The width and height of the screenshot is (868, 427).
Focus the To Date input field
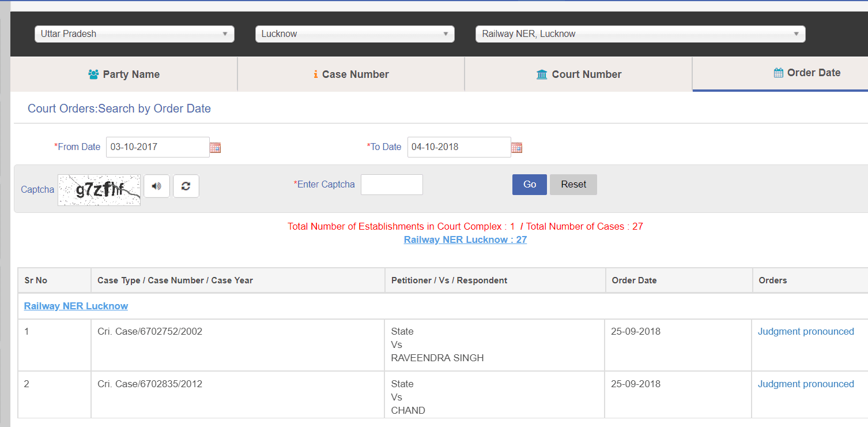(459, 147)
